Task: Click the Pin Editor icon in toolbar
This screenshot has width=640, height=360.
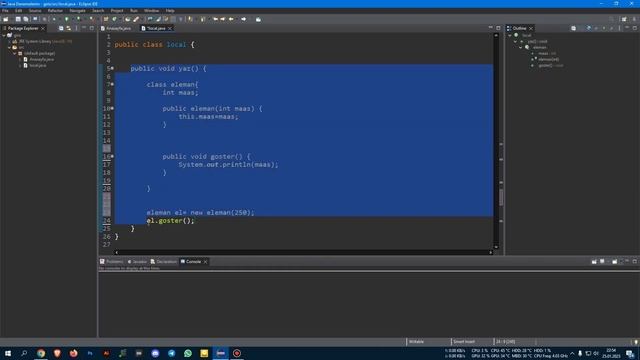Action: pyautogui.click(x=258, y=19)
